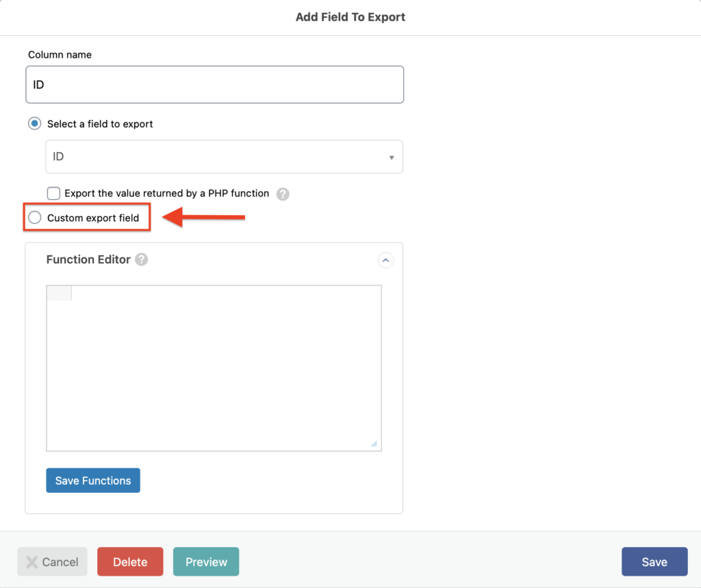Click the 'Function Editor' section heading
The image size is (701, 588).
tap(88, 259)
